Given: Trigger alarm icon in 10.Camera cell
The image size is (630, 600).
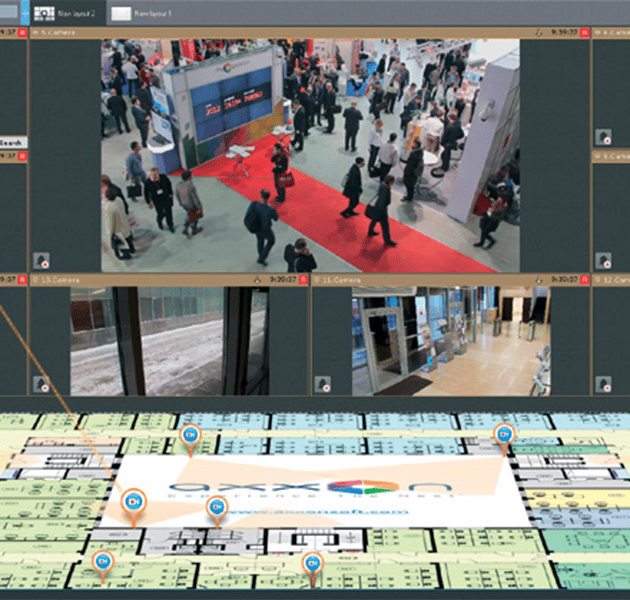Looking at the screenshot, I should [x=41, y=384].
